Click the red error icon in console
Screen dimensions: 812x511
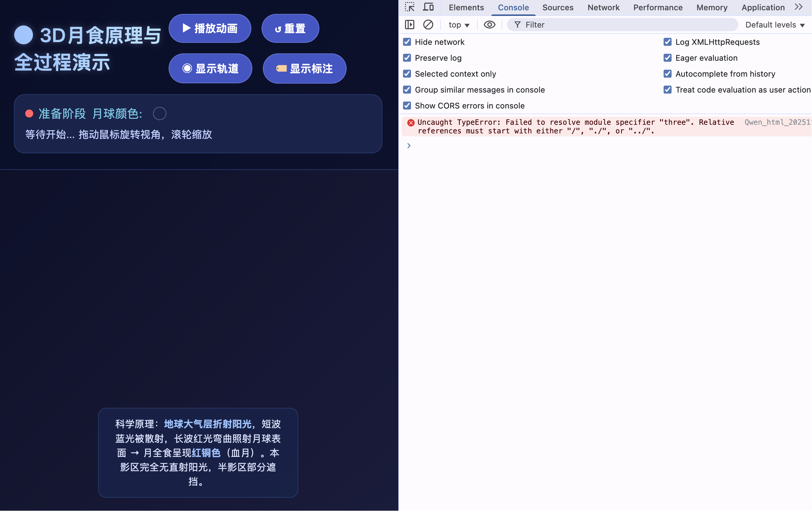point(411,123)
